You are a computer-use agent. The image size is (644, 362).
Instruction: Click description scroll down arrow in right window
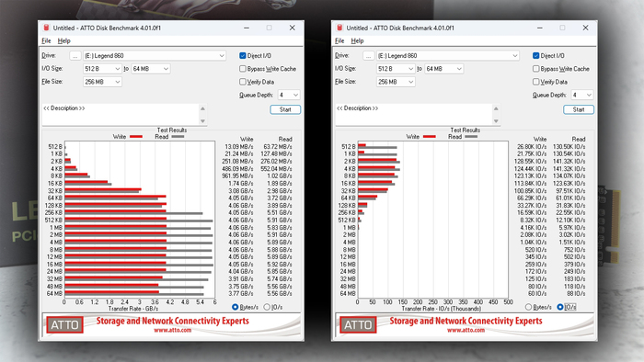click(x=496, y=121)
